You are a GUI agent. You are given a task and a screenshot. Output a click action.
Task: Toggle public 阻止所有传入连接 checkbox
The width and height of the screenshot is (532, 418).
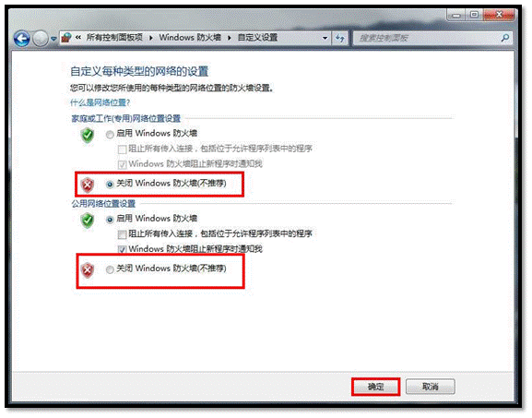point(122,234)
